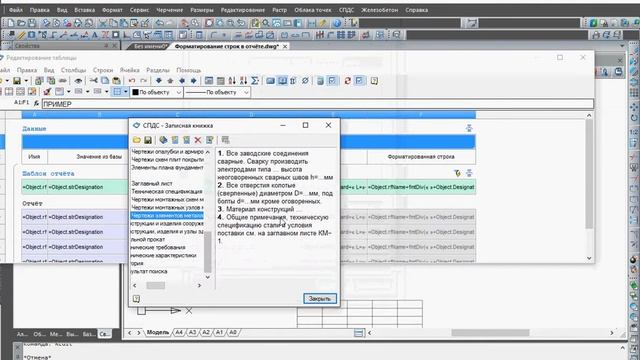Open Столбцы menu in table editor
Viewport: 640px width, 360px height.
(x=73, y=70)
